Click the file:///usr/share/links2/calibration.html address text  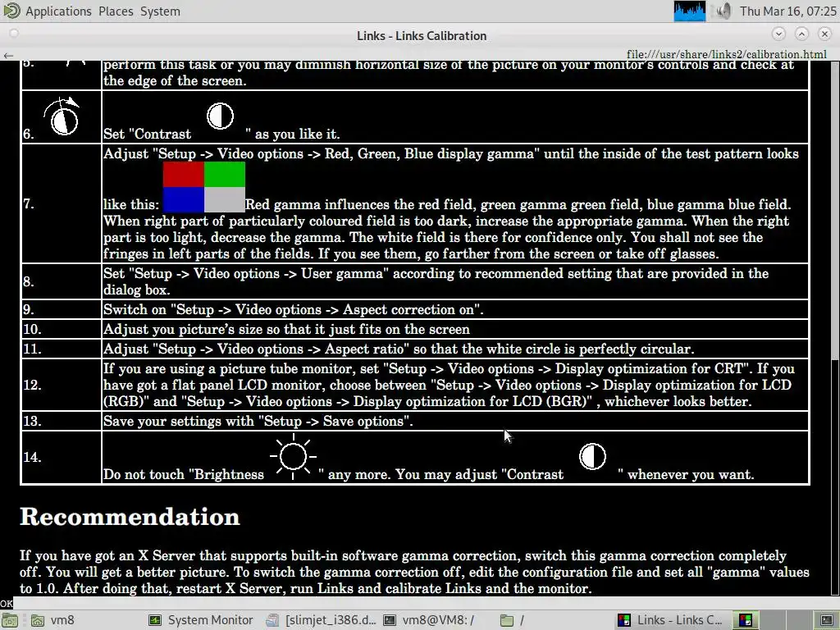[x=727, y=54]
